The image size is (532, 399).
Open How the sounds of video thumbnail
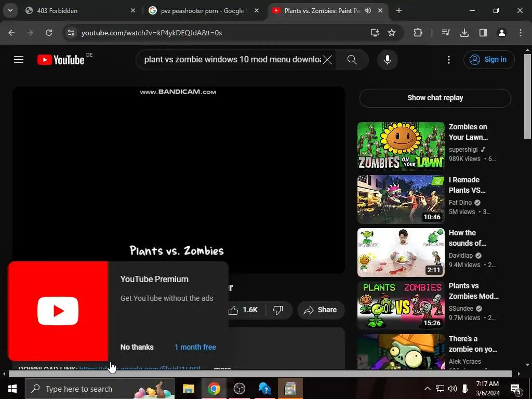pos(401,252)
